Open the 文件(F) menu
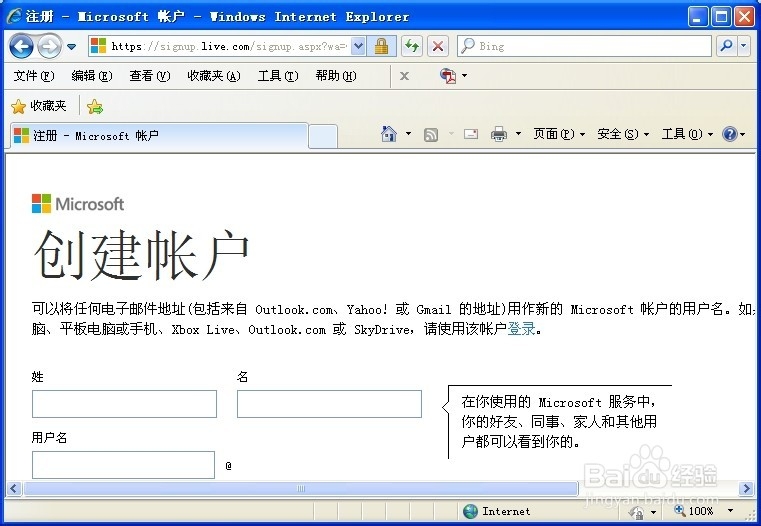Screen dimensions: 761x526 (33, 76)
